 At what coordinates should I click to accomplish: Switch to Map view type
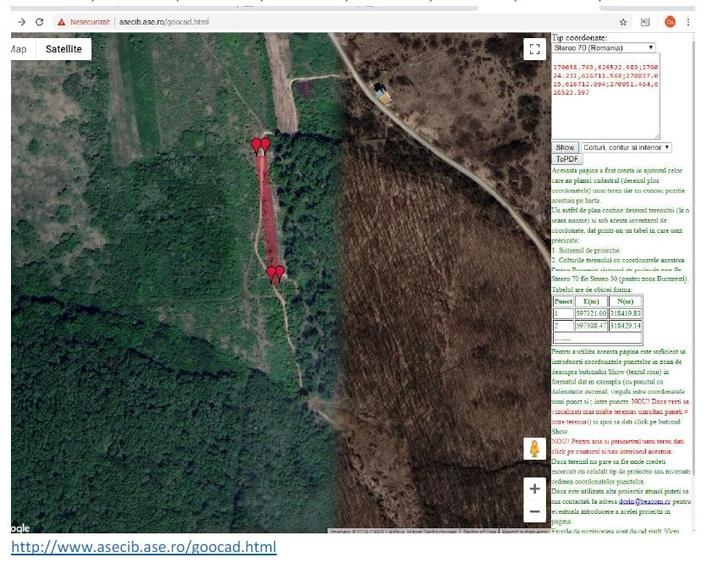[18, 49]
